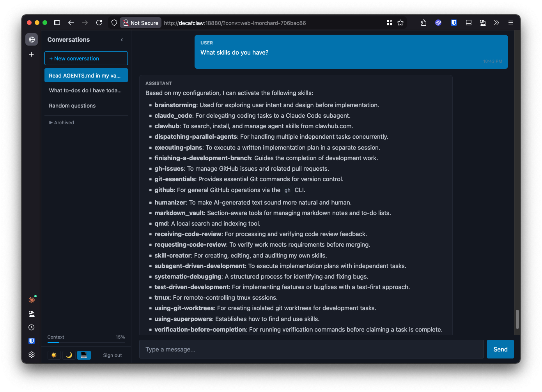Click the orange starburst agent icon

tap(32, 300)
